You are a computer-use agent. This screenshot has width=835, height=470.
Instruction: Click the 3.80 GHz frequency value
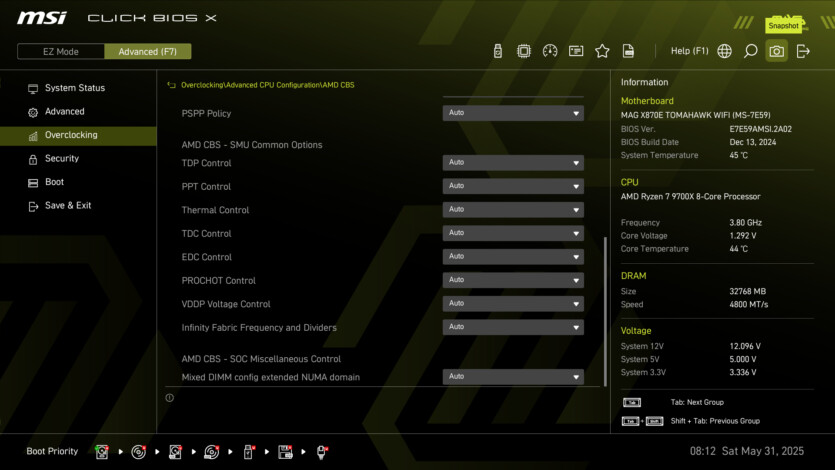pos(746,222)
